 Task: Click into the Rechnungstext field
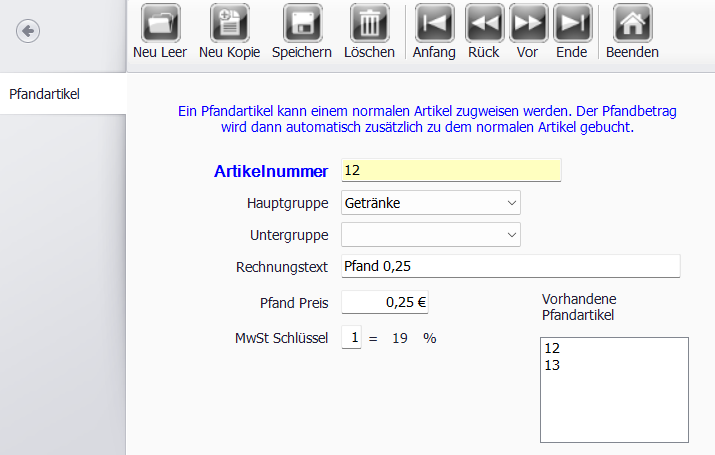pyautogui.click(x=511, y=266)
